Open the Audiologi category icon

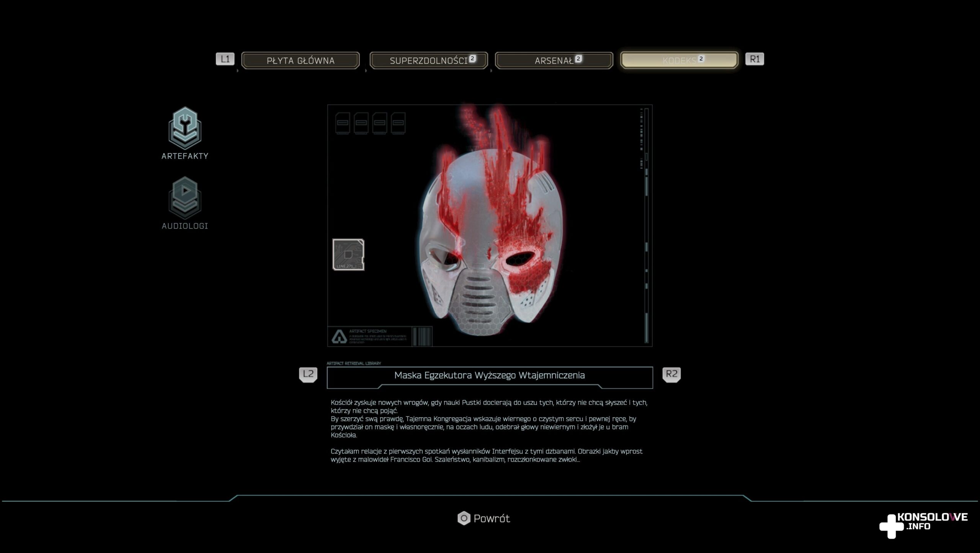point(185,198)
